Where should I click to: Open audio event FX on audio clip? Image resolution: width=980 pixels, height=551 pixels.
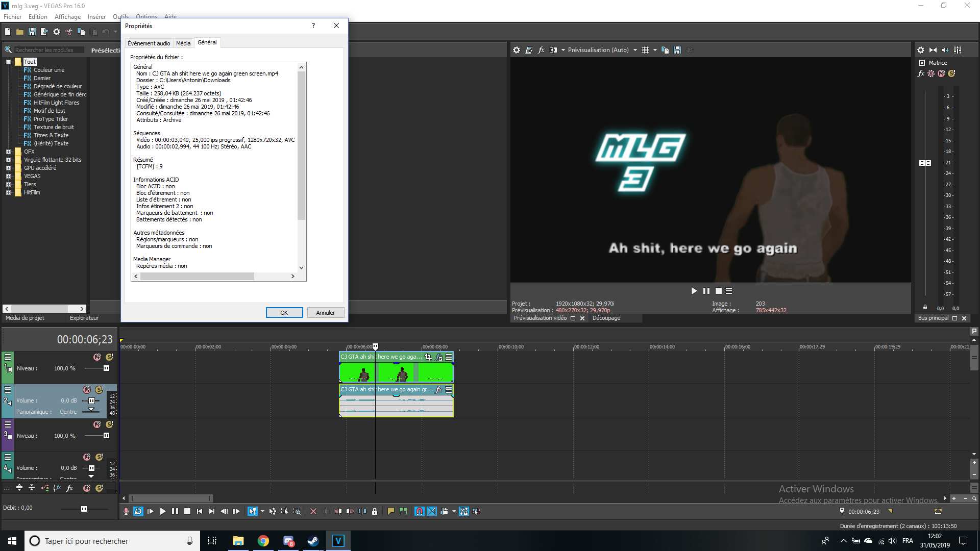point(438,390)
